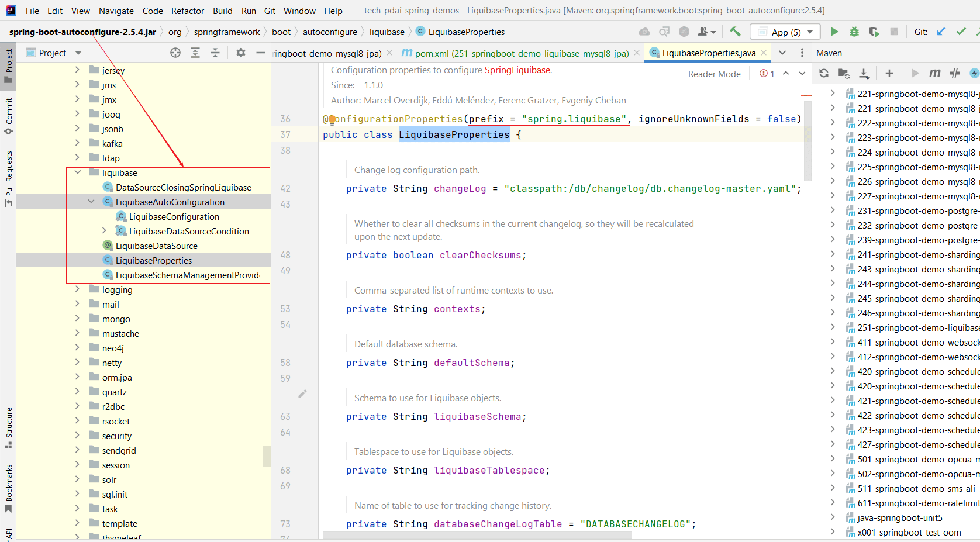Update project from Git

tap(940, 32)
